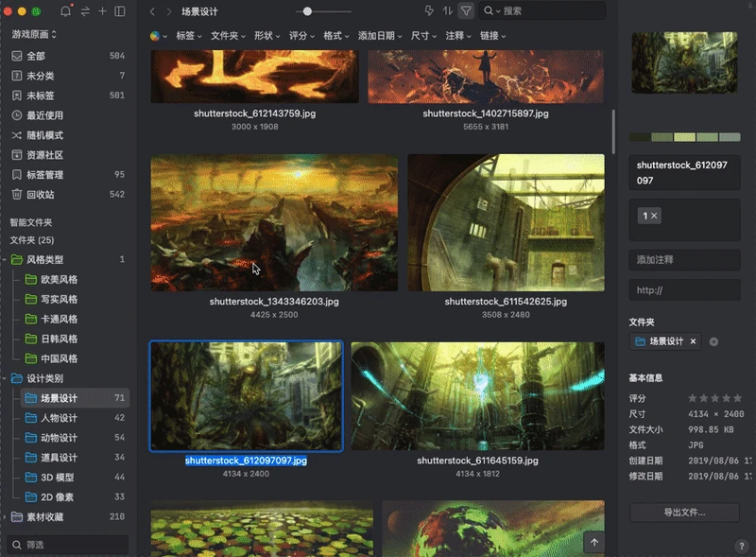
Task: Open the 中国风格 folder
Action: (x=76, y=358)
